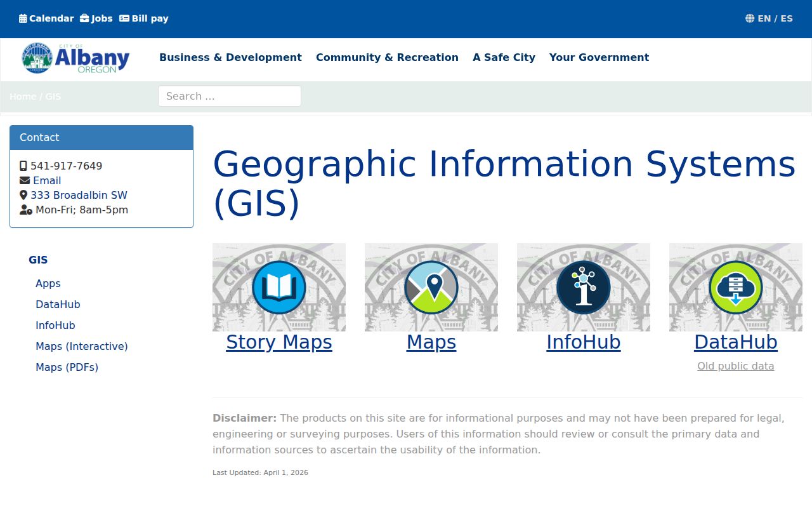Open the DataHub cloud download icon
812x508 pixels.
736,287
